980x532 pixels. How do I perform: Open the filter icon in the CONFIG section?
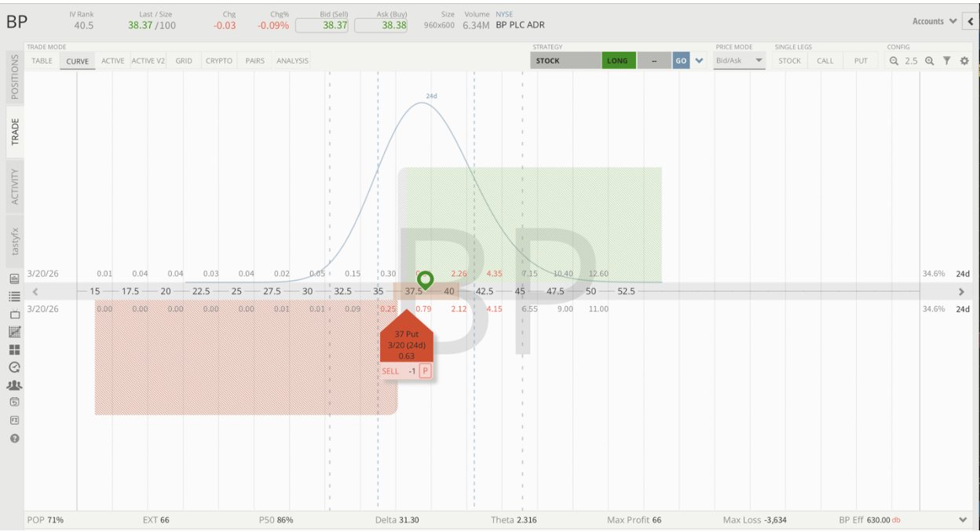946,60
